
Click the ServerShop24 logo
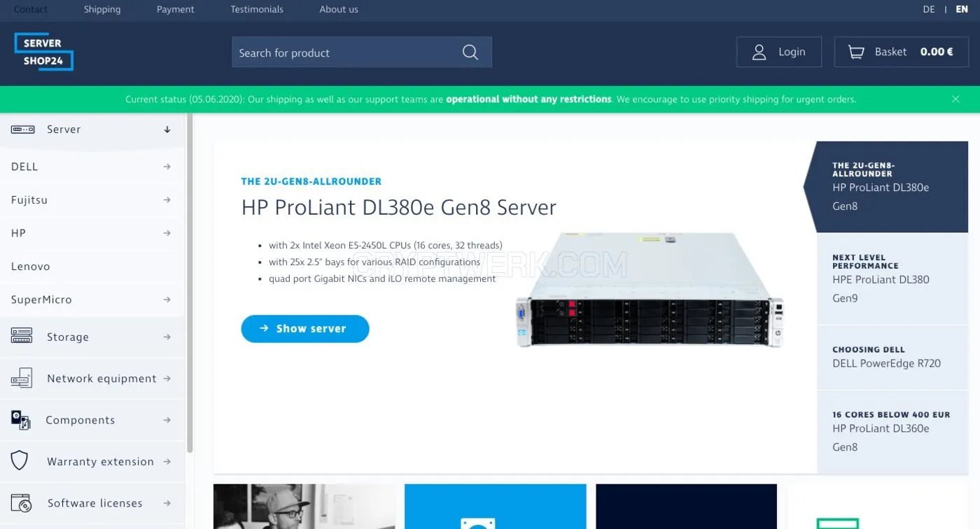43,52
